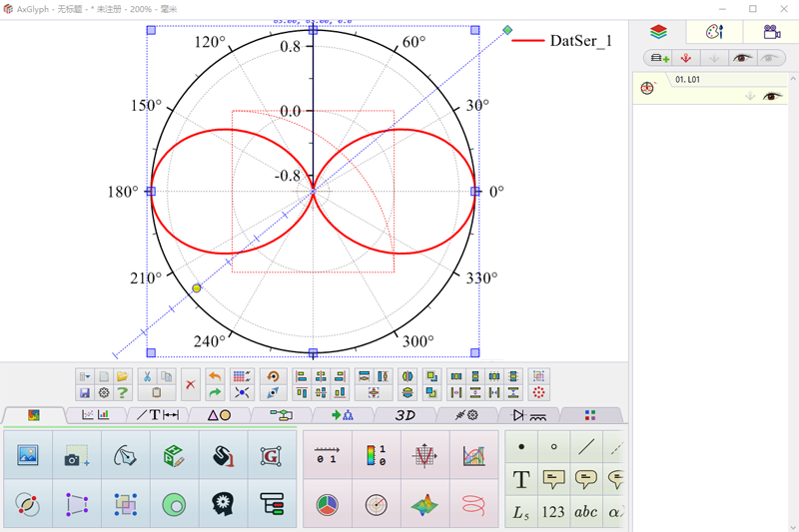Screen dimensions: 799x532
Task: Click the paste clipboard icon
Action: pos(157,392)
